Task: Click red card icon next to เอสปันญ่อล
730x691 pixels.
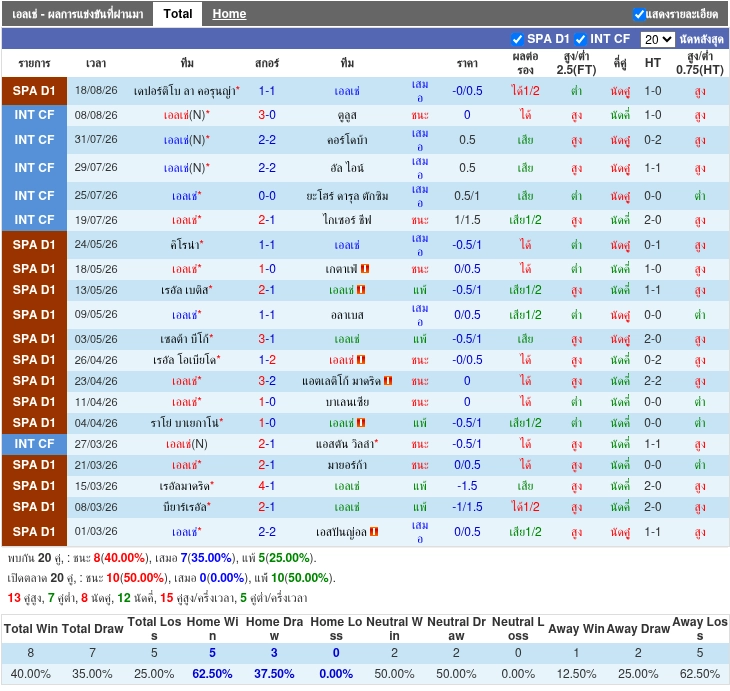Action: 374,531
